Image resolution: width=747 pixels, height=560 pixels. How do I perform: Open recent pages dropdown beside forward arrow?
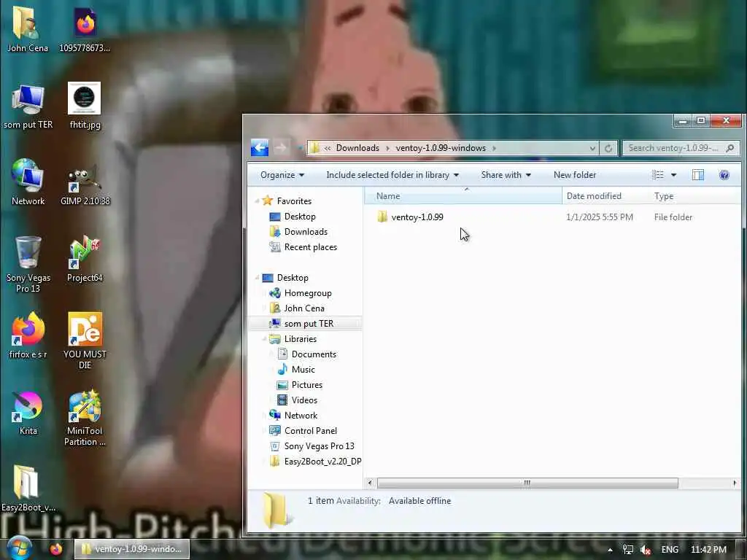298,148
